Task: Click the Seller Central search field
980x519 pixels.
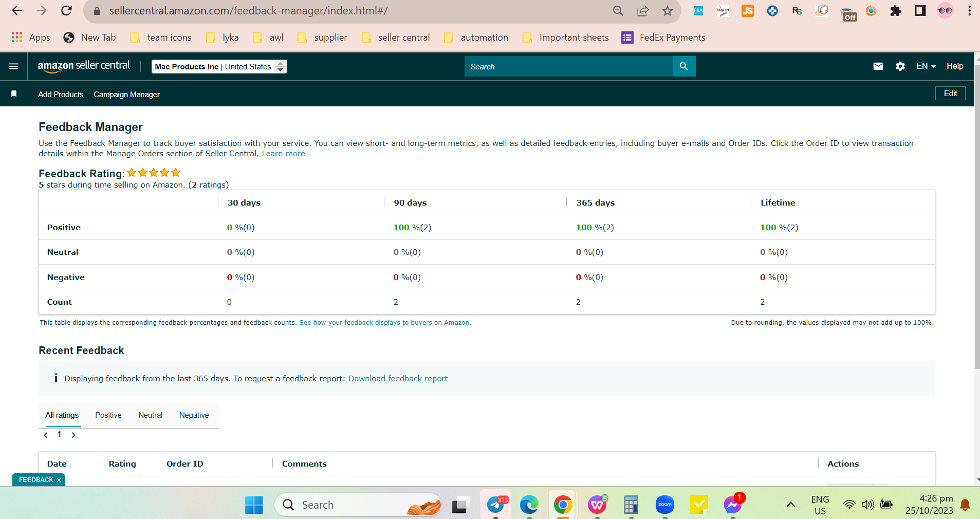Action: pyautogui.click(x=568, y=66)
